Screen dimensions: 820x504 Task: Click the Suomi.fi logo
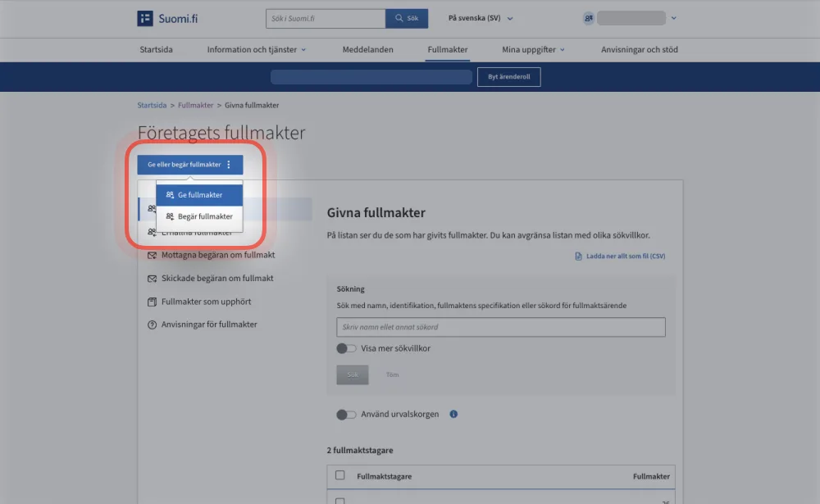click(x=167, y=18)
